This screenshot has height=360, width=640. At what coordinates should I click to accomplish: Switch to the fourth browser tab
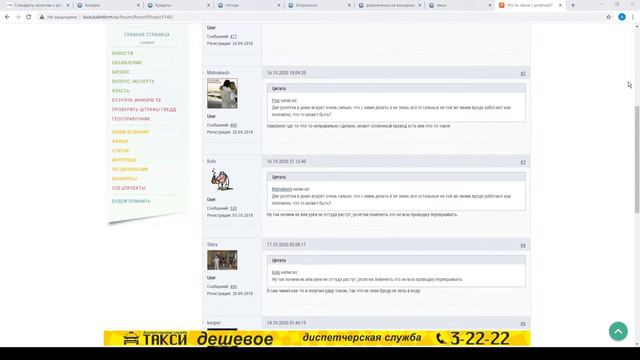click(248, 5)
